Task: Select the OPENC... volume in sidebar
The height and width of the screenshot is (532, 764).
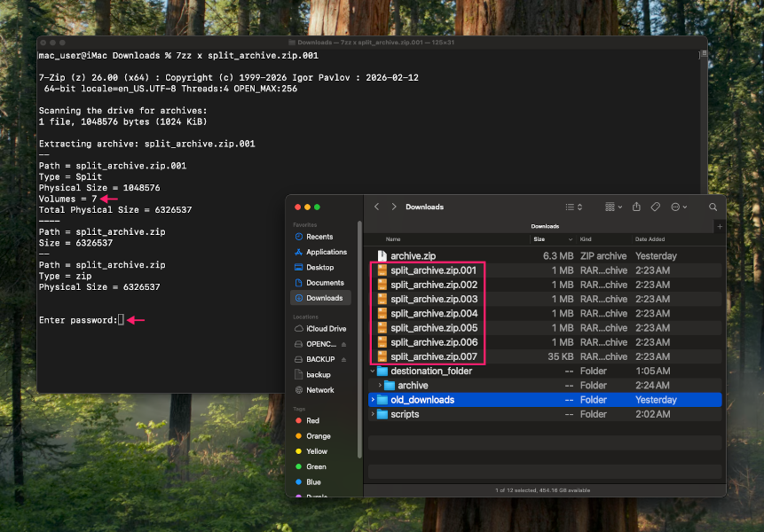Action: (321, 344)
